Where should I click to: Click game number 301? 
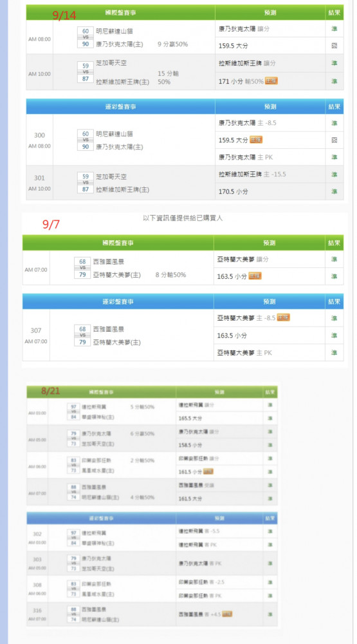click(x=39, y=178)
